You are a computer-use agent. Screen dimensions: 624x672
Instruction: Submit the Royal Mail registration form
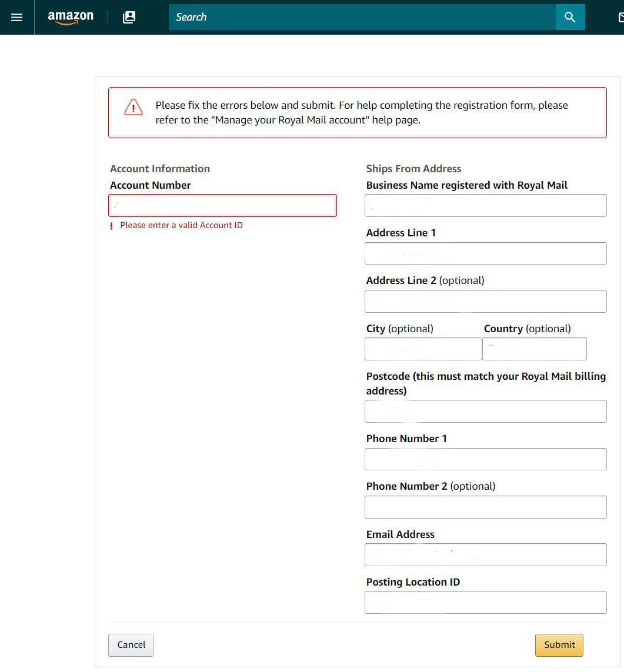558,645
